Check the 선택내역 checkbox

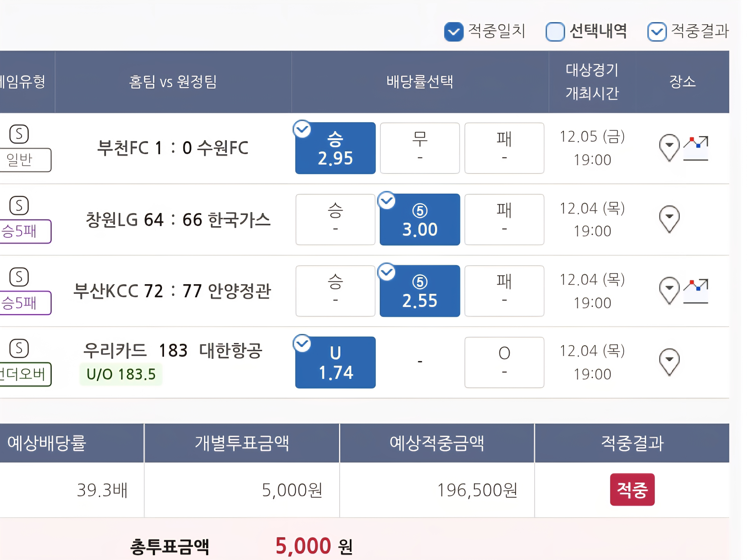555,32
